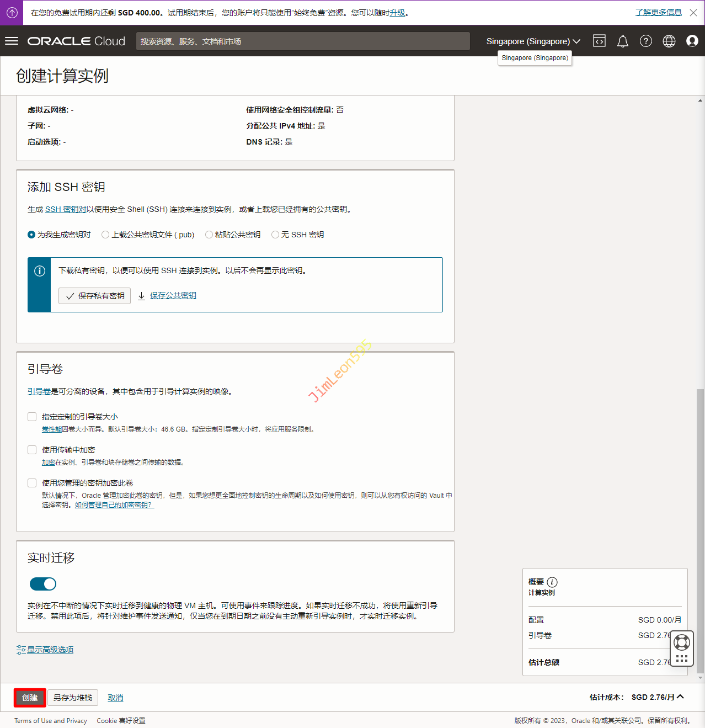Screen dimensions: 705x728
Task: Click the 创建 button
Action: pyautogui.click(x=30, y=698)
